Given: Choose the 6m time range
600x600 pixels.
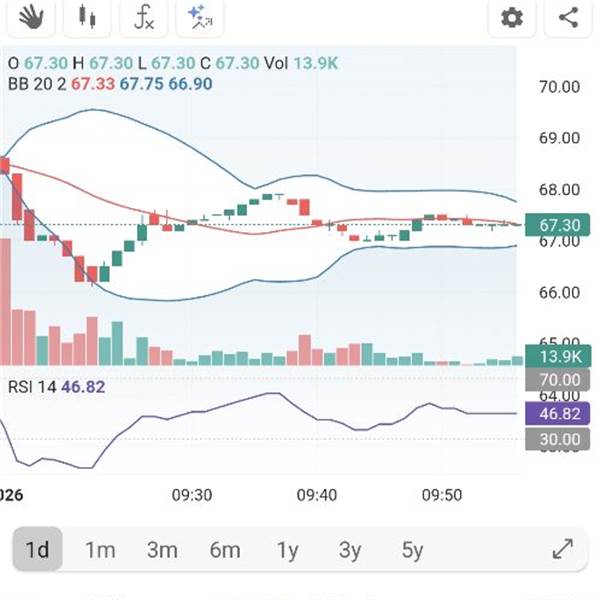Looking at the screenshot, I should coord(225,550).
